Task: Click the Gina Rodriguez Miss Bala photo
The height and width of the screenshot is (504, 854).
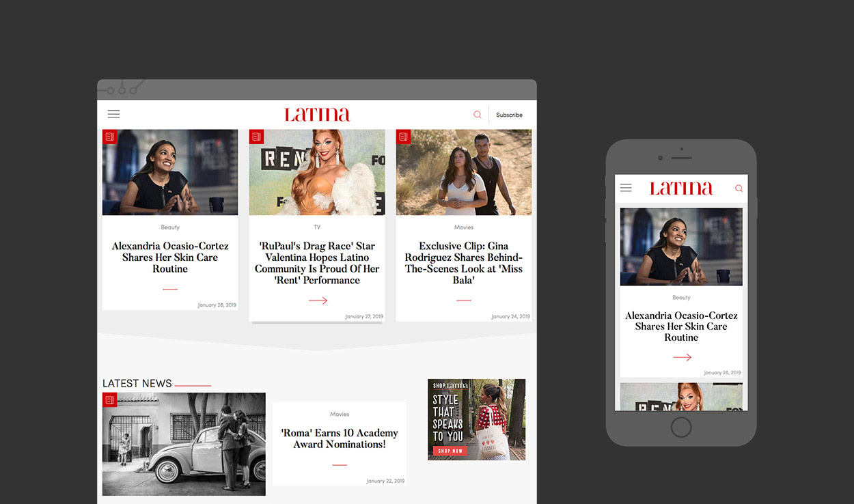Action: coord(464,172)
